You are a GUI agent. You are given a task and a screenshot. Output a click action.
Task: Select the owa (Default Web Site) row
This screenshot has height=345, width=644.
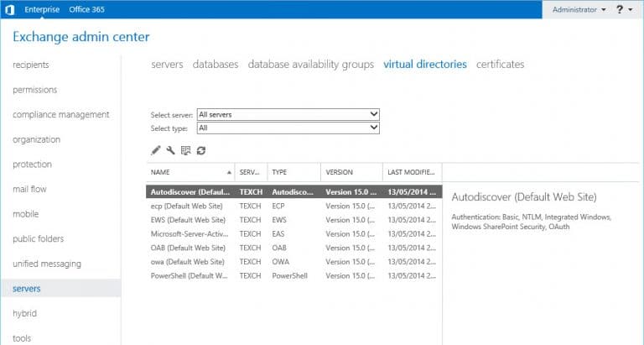point(294,262)
